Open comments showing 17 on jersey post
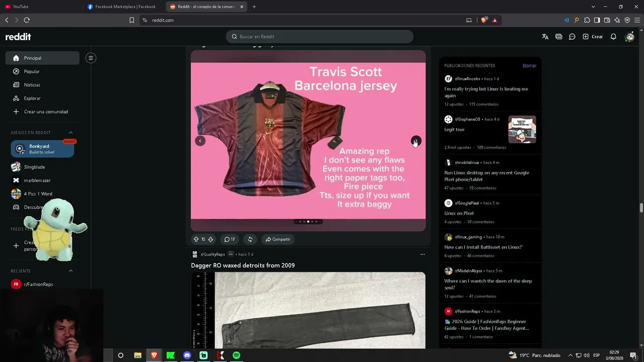Viewport: 644px width, 362px height. [x=229, y=239]
